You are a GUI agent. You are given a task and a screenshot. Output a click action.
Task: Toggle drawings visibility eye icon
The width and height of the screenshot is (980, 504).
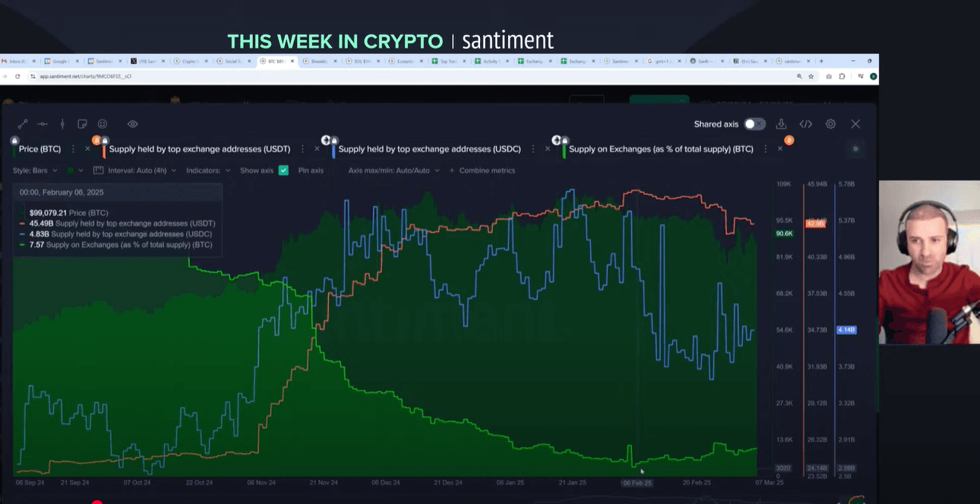pos(132,124)
